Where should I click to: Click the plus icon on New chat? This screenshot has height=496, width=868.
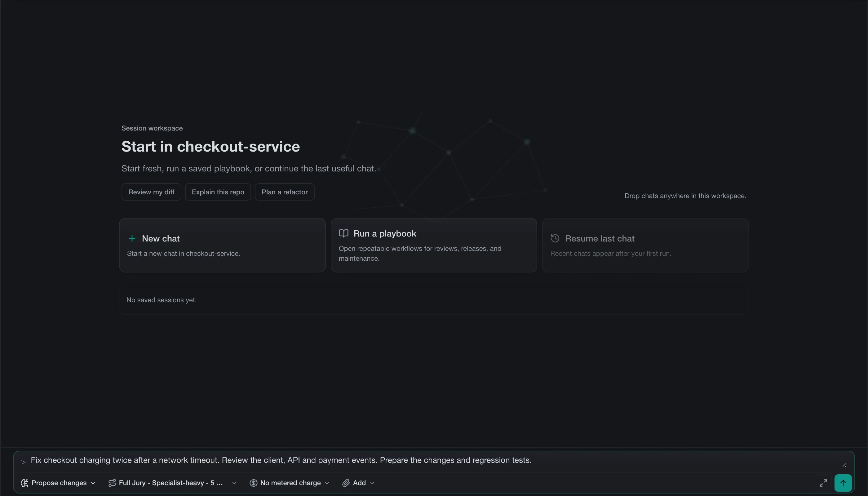(x=132, y=238)
